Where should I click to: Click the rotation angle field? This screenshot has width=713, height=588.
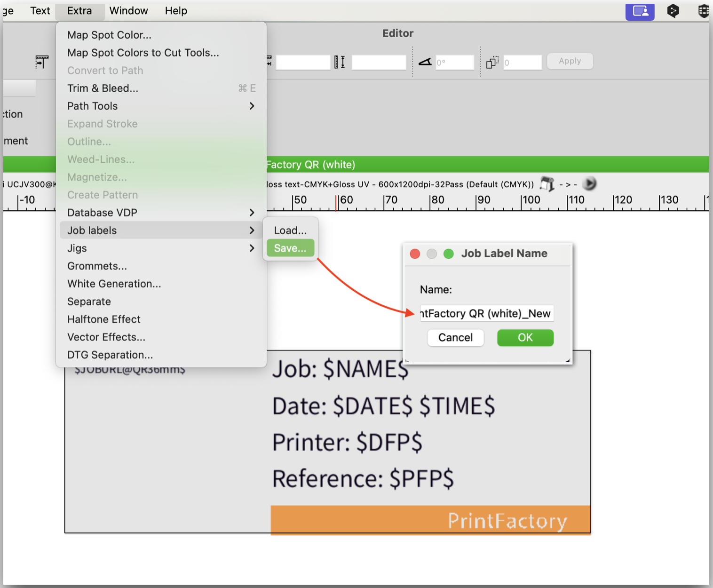click(x=454, y=62)
